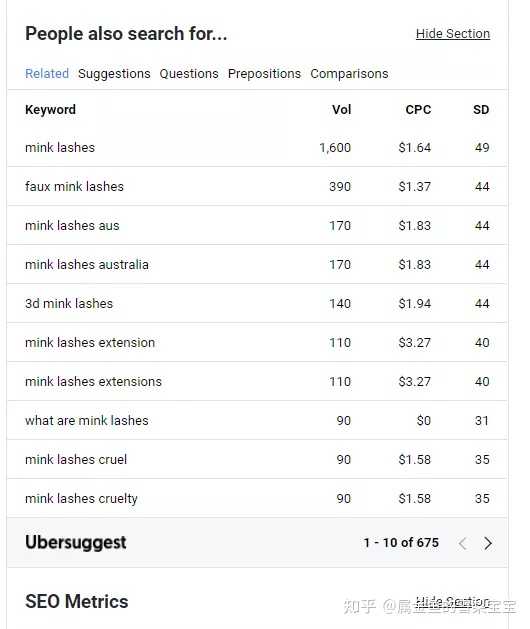530x629 pixels.
Task: Switch to the Questions tab
Action: (x=189, y=73)
